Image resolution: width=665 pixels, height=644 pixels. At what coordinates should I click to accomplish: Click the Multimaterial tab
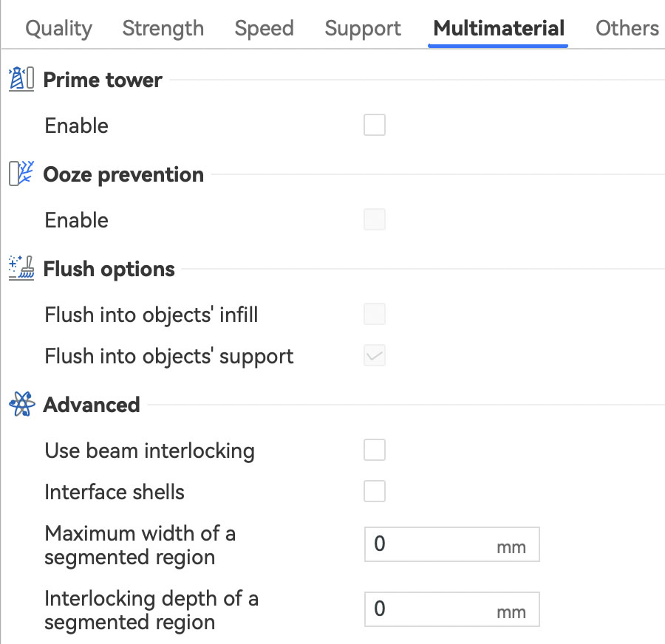coord(499,29)
